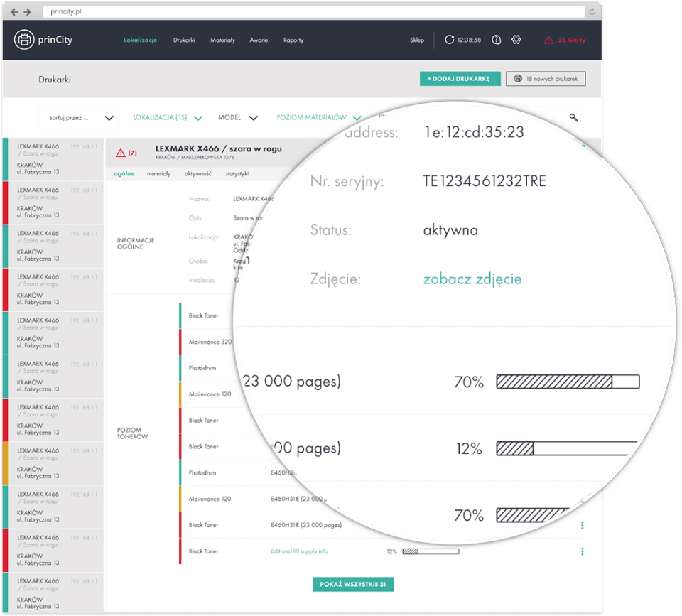Open the 23 Alerty warning triangle

coord(548,40)
